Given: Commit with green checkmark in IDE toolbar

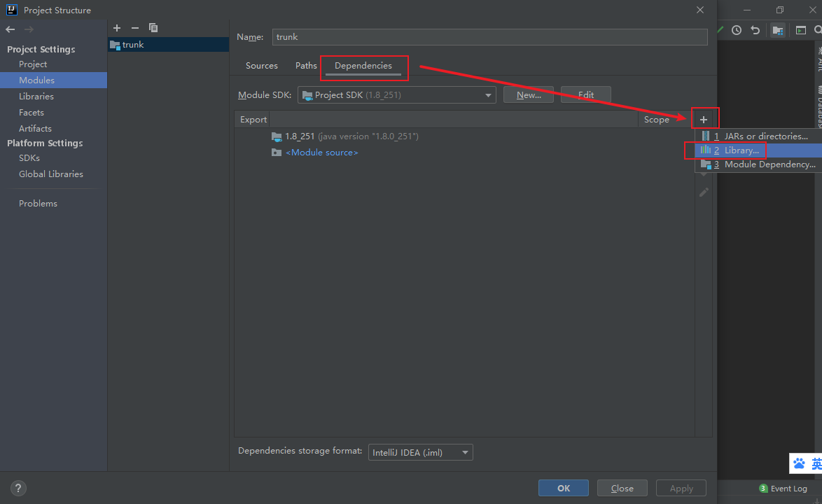Looking at the screenshot, I should pos(720,30).
